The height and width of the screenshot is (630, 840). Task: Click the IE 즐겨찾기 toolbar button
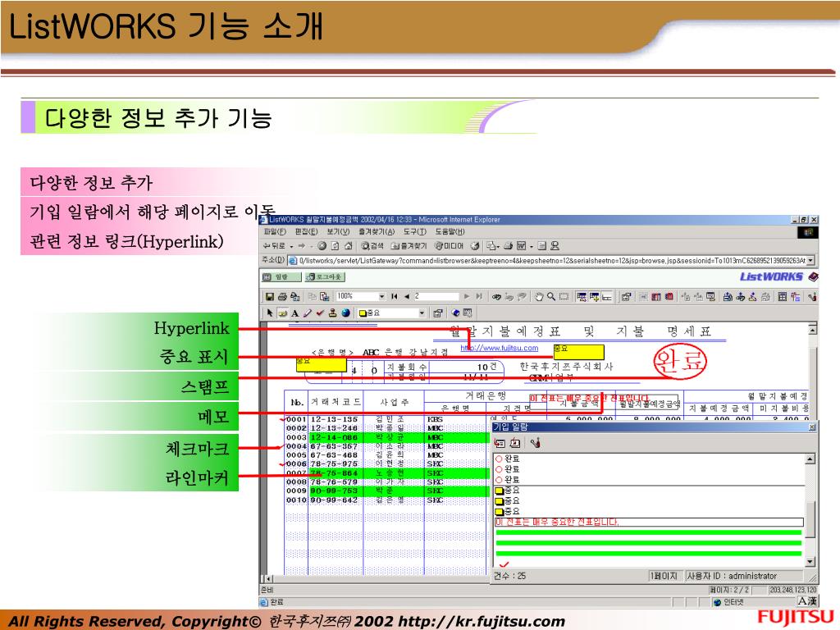[409, 246]
